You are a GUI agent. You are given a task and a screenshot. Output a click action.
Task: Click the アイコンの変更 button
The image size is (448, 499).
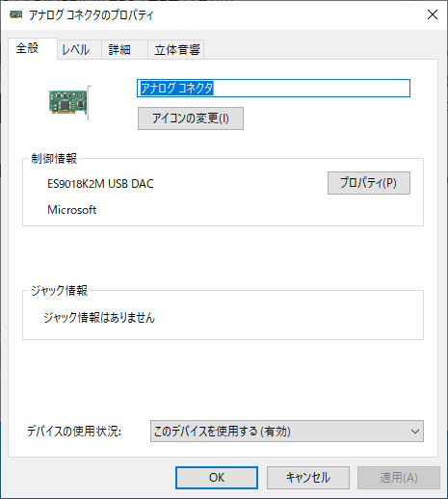(191, 118)
